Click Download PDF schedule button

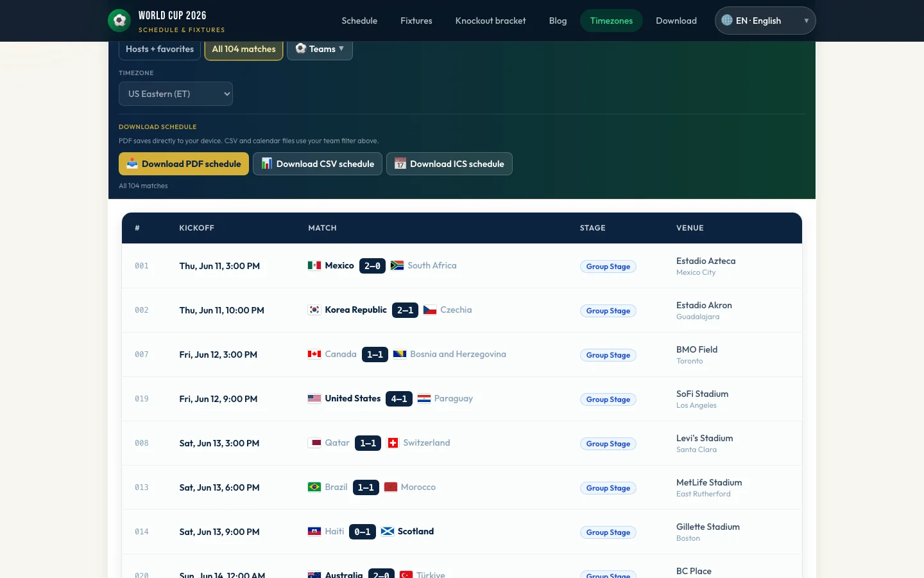pyautogui.click(x=184, y=164)
